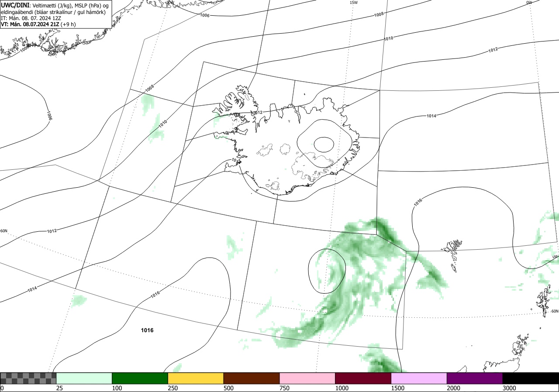This screenshot has width=559, height=392.
Task: Click the dark green 100–250 legend swatch
Action: tap(140, 378)
